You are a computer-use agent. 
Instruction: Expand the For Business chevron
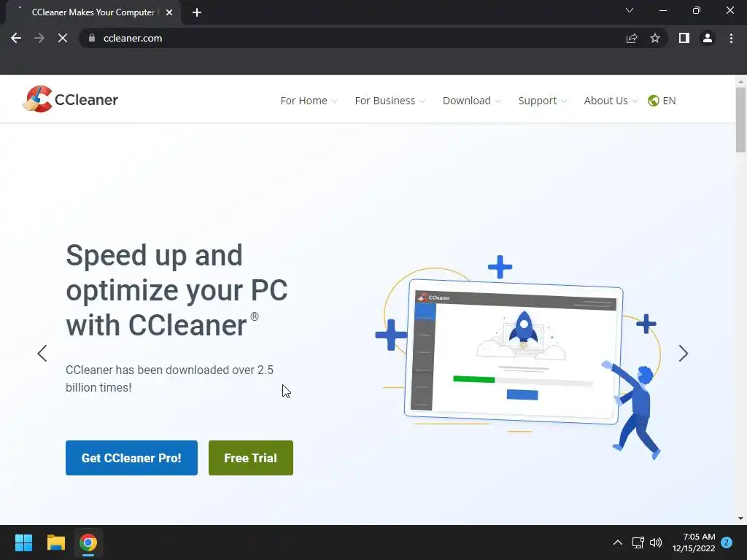[x=422, y=101]
